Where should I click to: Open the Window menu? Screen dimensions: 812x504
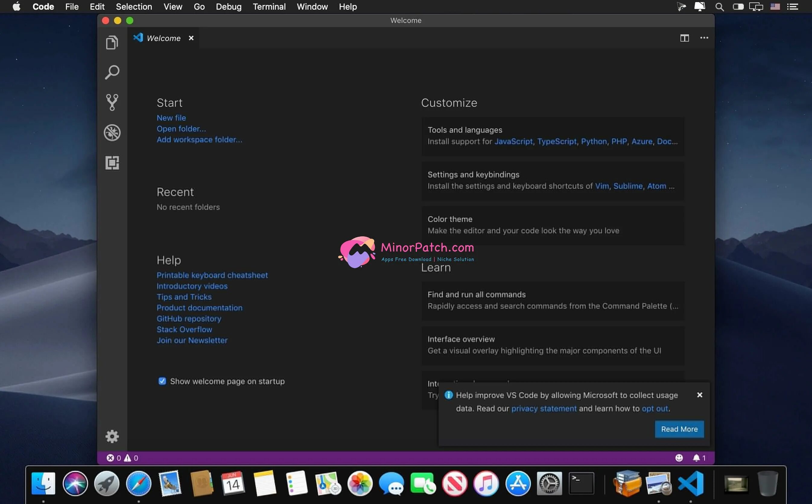[x=312, y=7]
